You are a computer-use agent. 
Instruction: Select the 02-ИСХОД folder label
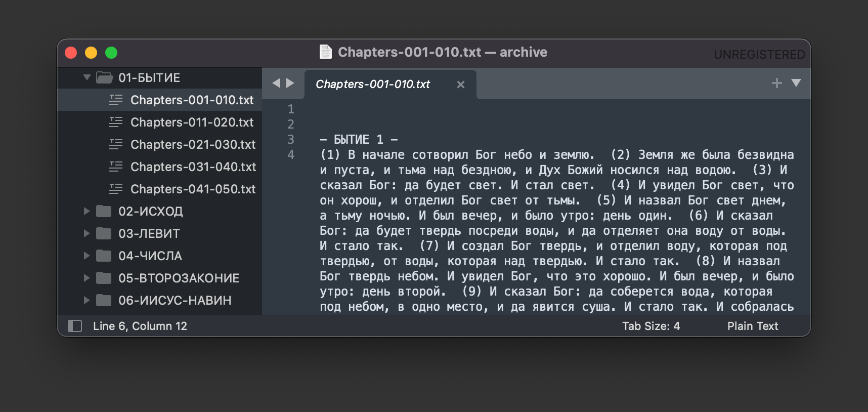pos(151,211)
